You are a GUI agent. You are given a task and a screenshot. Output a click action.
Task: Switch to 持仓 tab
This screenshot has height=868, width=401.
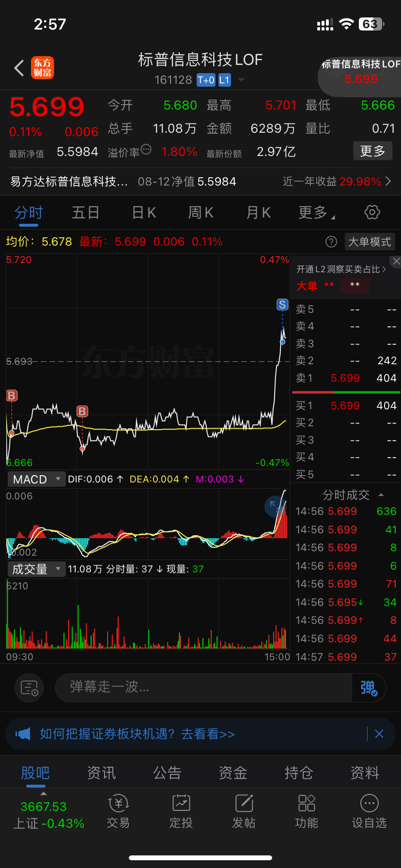click(x=299, y=773)
